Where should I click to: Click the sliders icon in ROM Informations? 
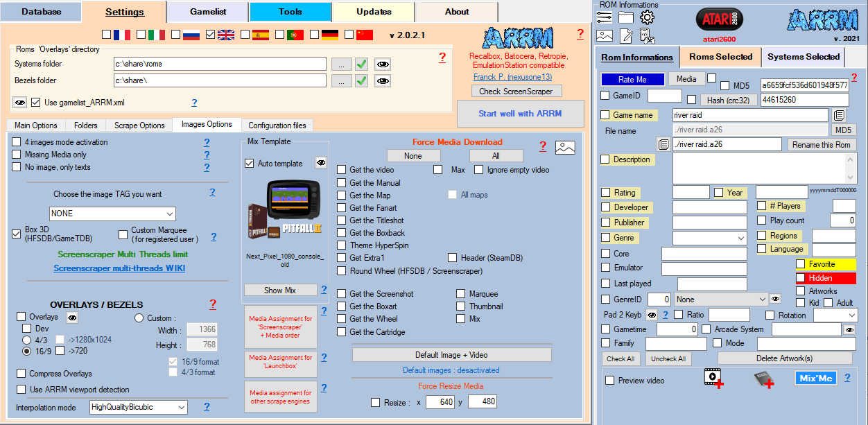605,18
